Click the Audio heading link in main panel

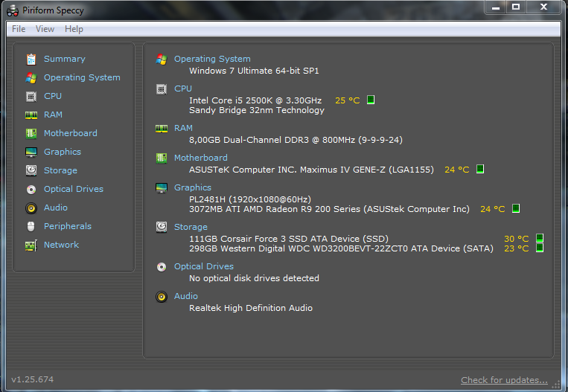(x=186, y=296)
